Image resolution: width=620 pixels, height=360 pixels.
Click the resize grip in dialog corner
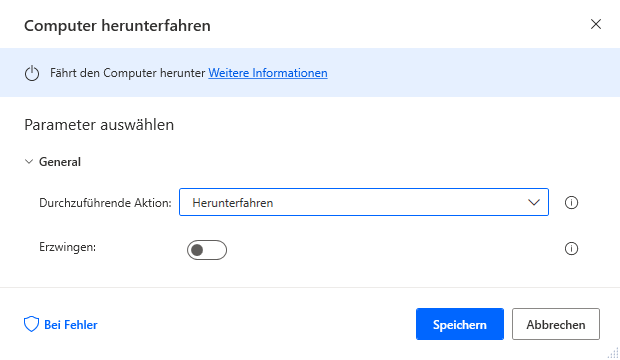[x=613, y=352]
